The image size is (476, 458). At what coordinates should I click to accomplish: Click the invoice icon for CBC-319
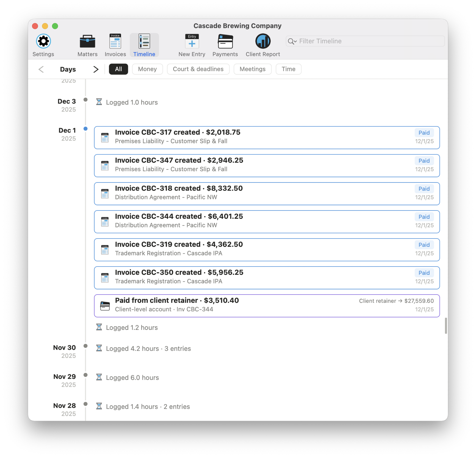point(105,250)
